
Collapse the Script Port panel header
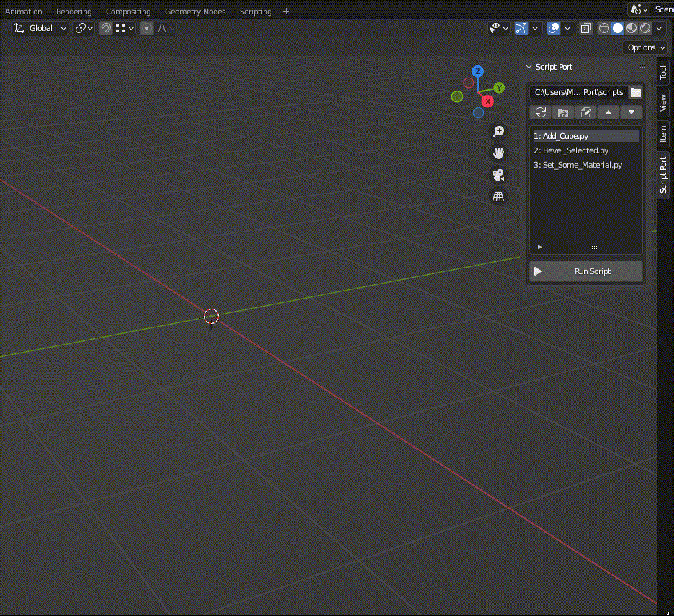529,67
